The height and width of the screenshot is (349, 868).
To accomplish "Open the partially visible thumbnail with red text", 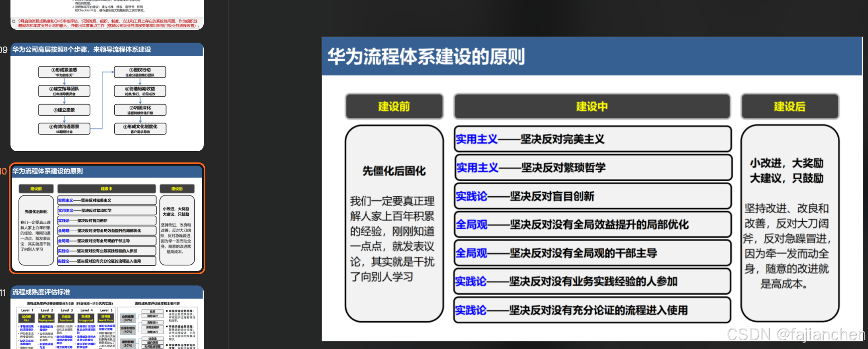I will tap(107, 14).
